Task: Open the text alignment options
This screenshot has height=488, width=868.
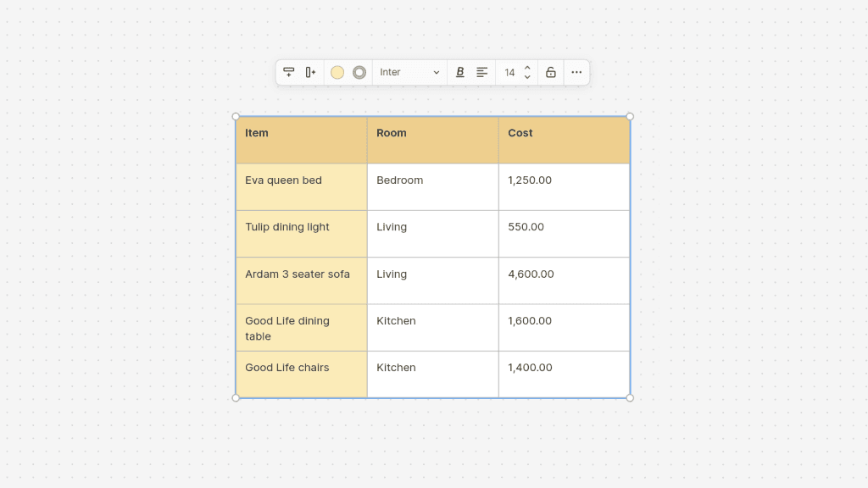Action: click(482, 73)
